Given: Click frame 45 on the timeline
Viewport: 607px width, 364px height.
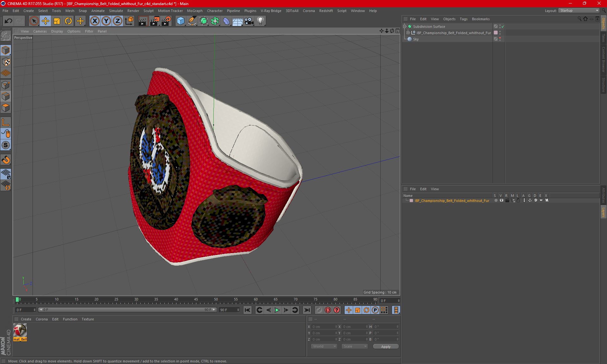Looking at the screenshot, I should click(x=196, y=300).
